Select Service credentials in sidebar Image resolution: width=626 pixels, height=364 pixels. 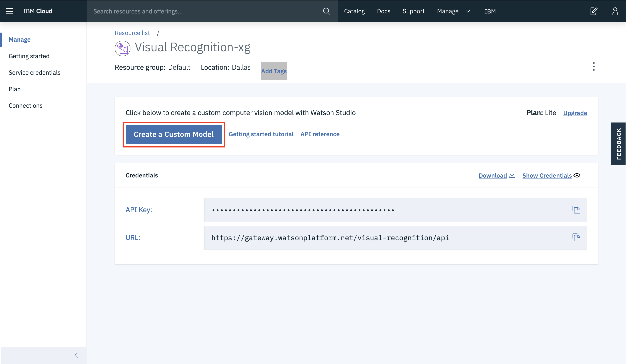coord(35,73)
